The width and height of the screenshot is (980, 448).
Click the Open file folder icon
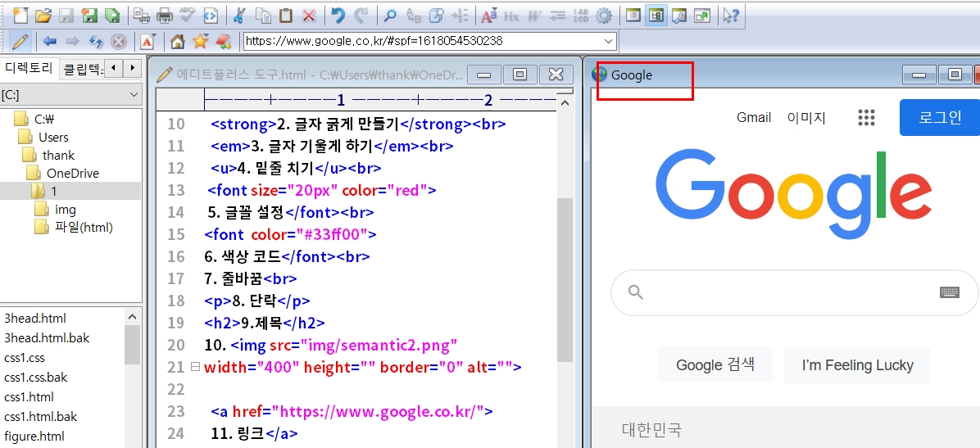[43, 16]
